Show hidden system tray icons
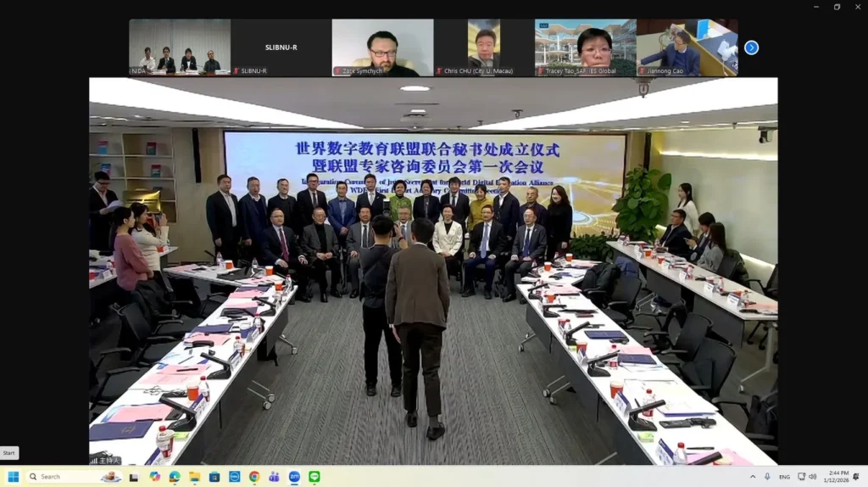Viewport: 868px width, 487px height. tap(753, 477)
